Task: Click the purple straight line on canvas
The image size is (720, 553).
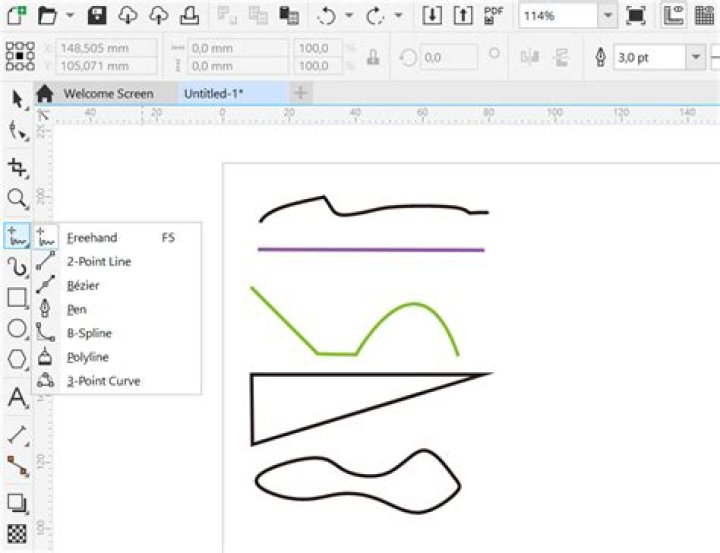Action: pyautogui.click(x=371, y=250)
